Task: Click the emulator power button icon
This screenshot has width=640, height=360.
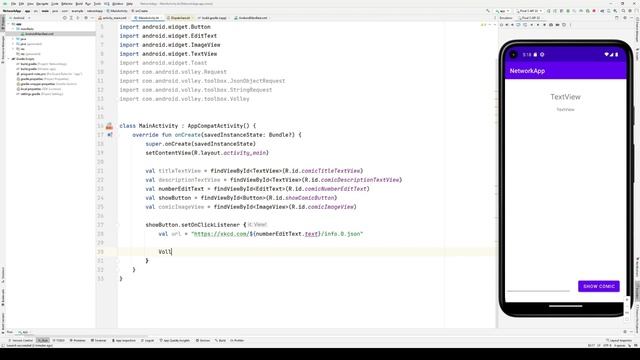Action: 501,24
